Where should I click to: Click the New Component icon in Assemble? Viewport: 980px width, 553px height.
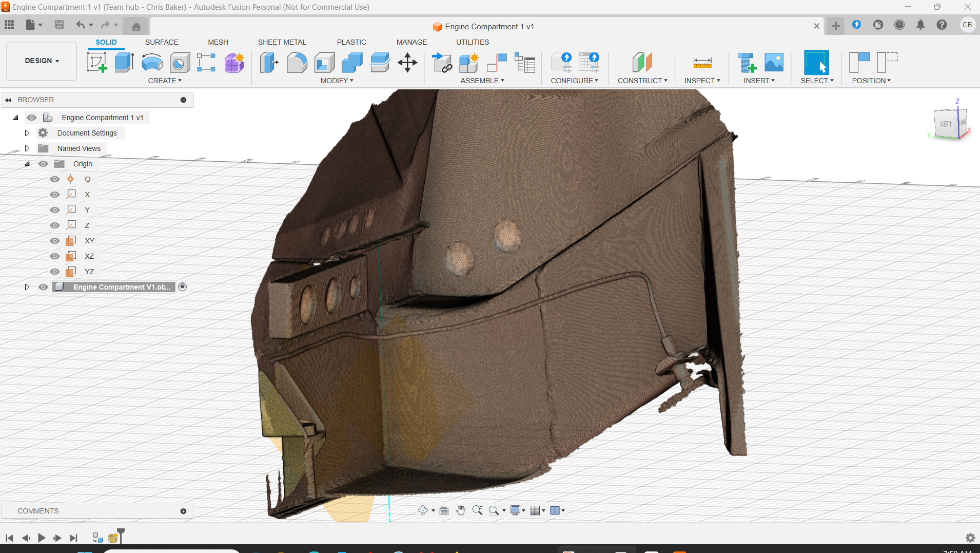(469, 63)
